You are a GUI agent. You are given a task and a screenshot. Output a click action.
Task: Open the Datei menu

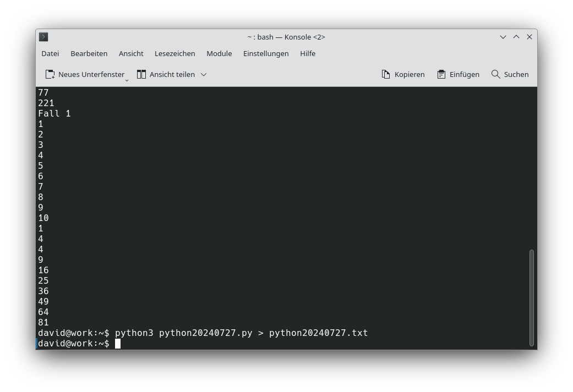click(x=50, y=53)
